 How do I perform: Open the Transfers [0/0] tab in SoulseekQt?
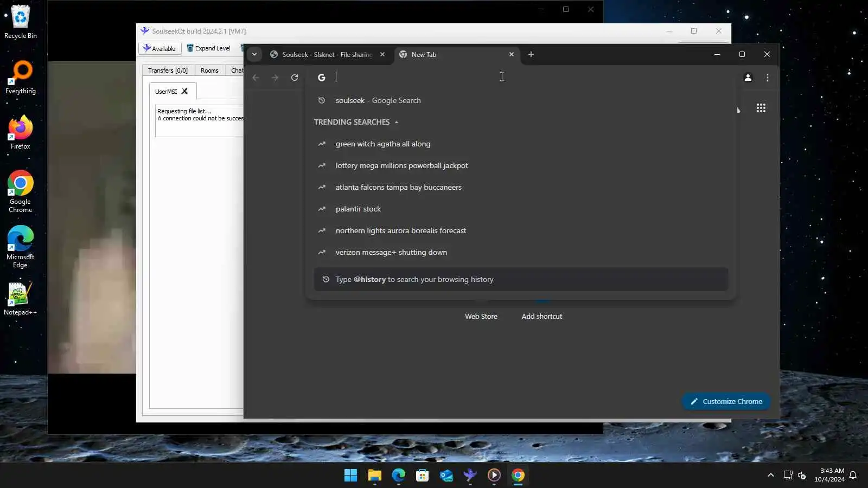(168, 70)
